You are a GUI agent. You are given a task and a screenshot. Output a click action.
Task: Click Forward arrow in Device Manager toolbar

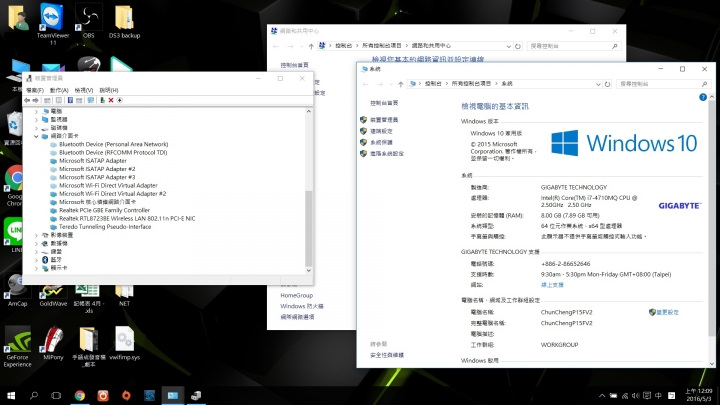point(35,100)
